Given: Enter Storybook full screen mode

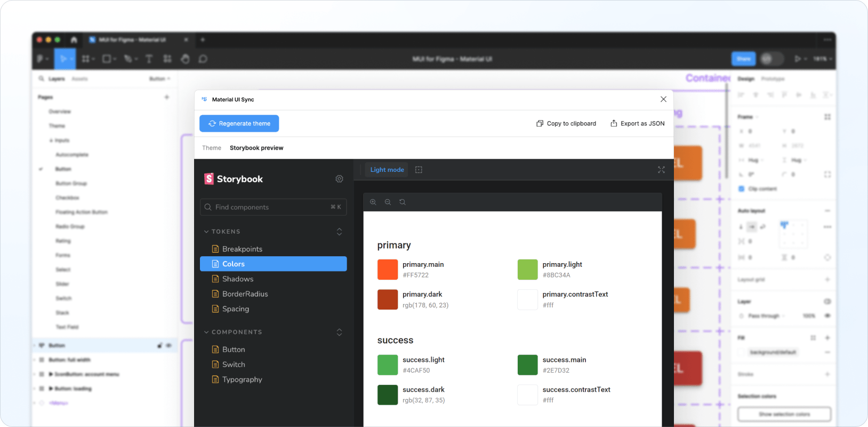Looking at the screenshot, I should point(661,170).
